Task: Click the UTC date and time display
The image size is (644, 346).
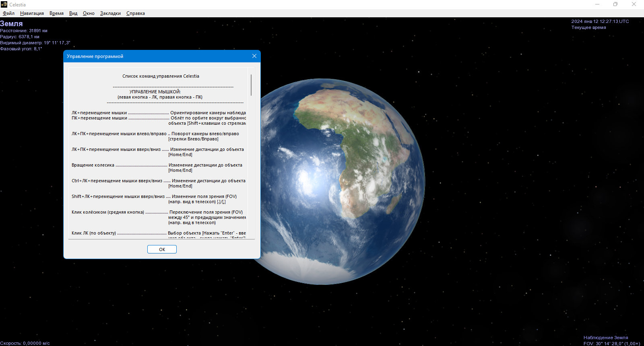Action: point(600,21)
